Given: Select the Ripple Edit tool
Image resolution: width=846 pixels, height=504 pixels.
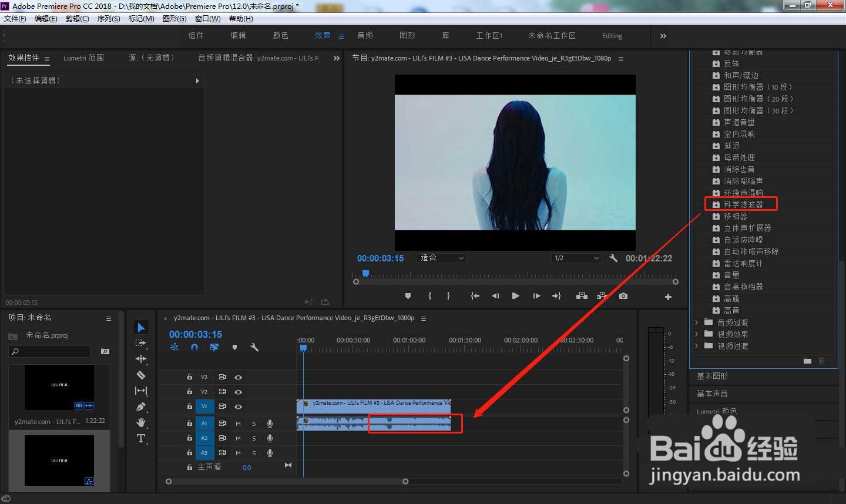Looking at the screenshot, I should pyautogui.click(x=141, y=359).
